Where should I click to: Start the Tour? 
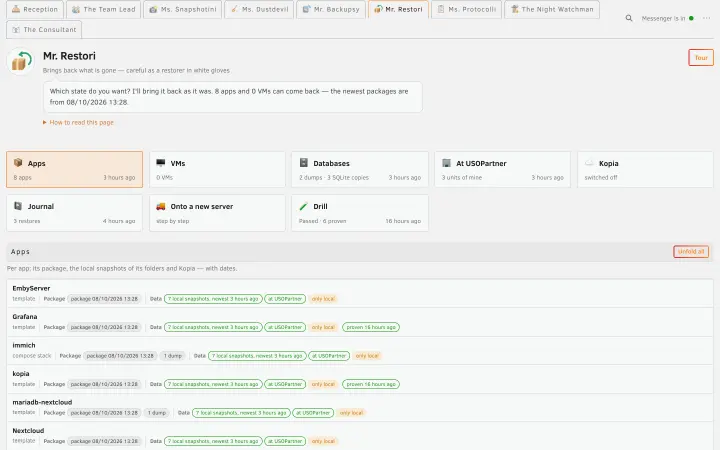point(701,57)
